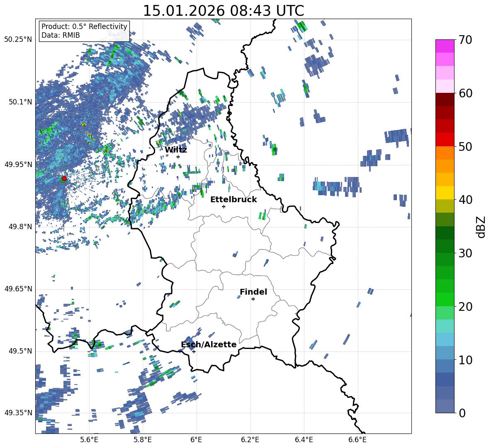Click the Wiltz city label
Image resolution: width=491 pixels, height=448 pixels.
(x=176, y=150)
